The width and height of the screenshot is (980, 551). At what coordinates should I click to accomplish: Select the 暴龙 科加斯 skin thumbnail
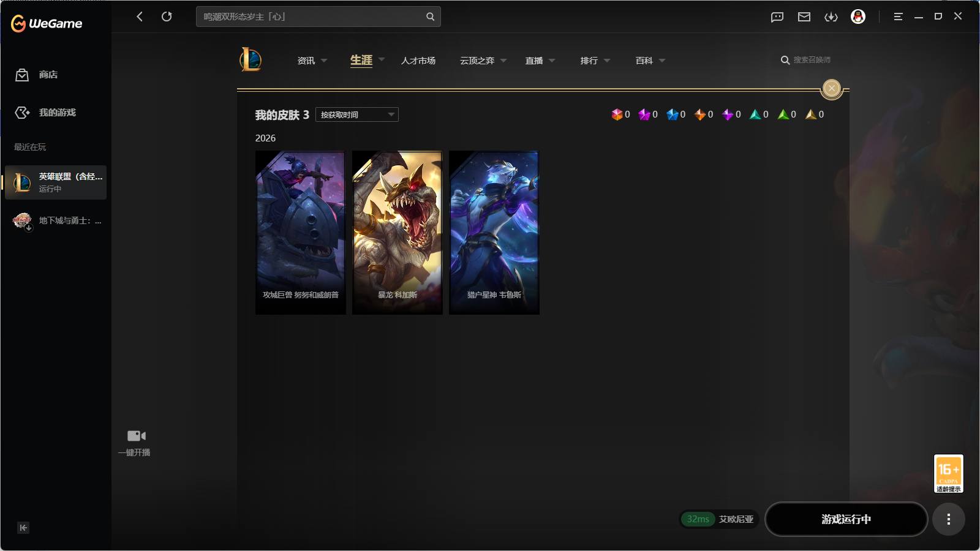click(398, 233)
